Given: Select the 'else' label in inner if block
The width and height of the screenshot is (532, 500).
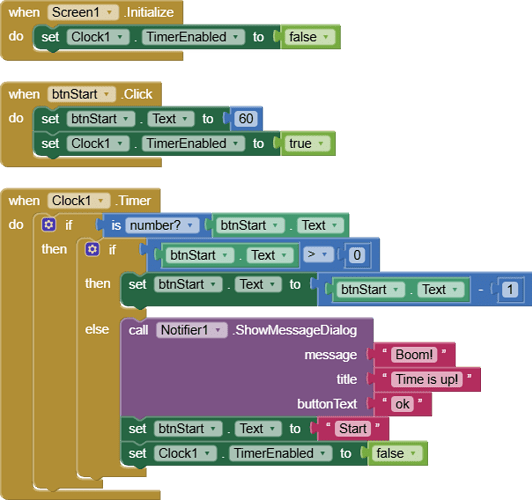Looking at the screenshot, I should pos(97,329).
